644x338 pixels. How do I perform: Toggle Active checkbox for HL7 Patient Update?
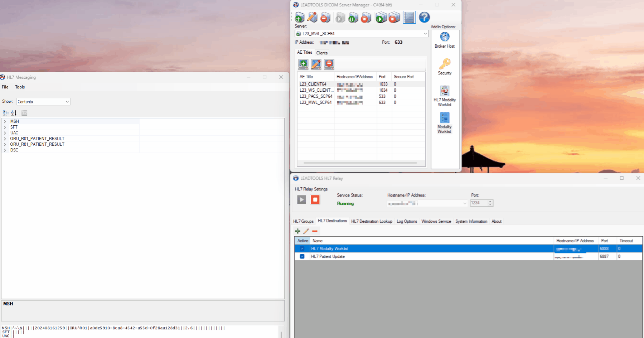302,256
